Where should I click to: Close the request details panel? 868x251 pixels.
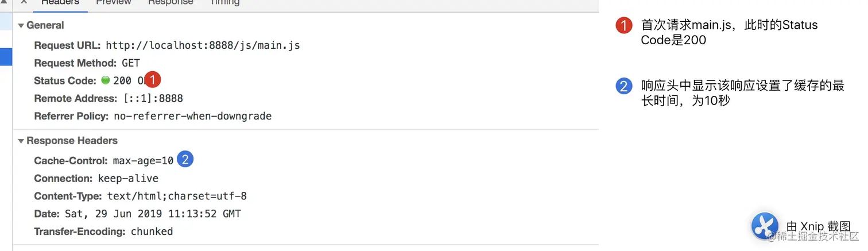point(24,2)
